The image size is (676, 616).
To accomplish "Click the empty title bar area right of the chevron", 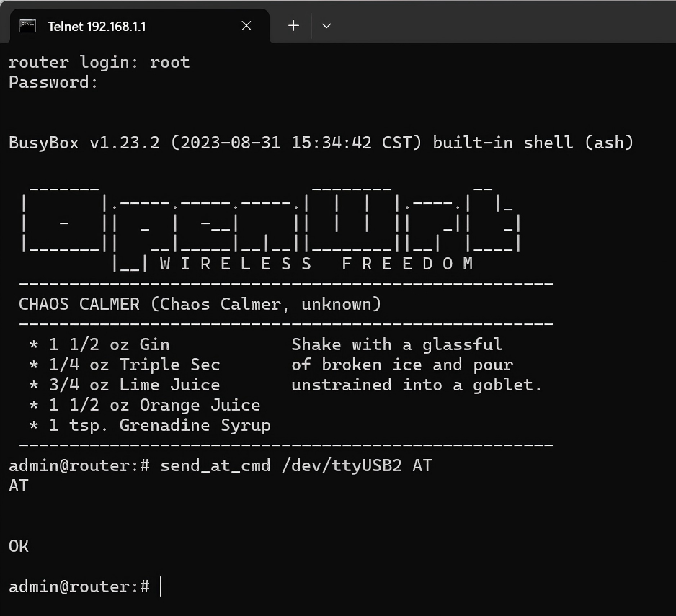I will coord(504,26).
